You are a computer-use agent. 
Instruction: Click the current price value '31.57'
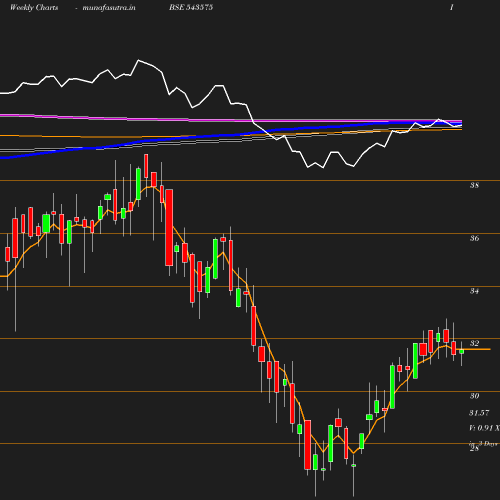point(479,413)
